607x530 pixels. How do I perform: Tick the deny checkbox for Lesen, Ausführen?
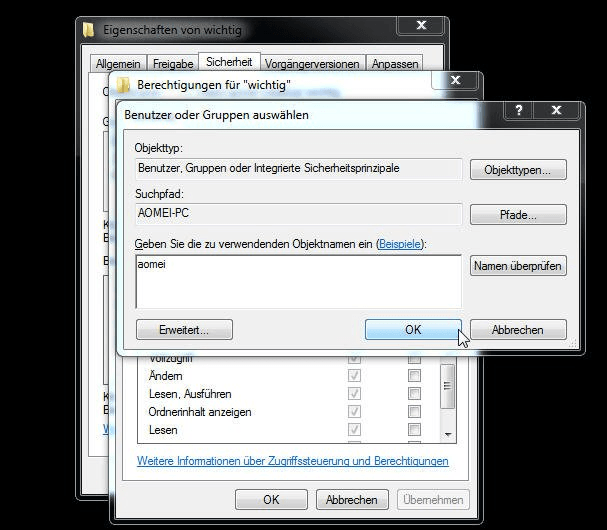(x=414, y=394)
